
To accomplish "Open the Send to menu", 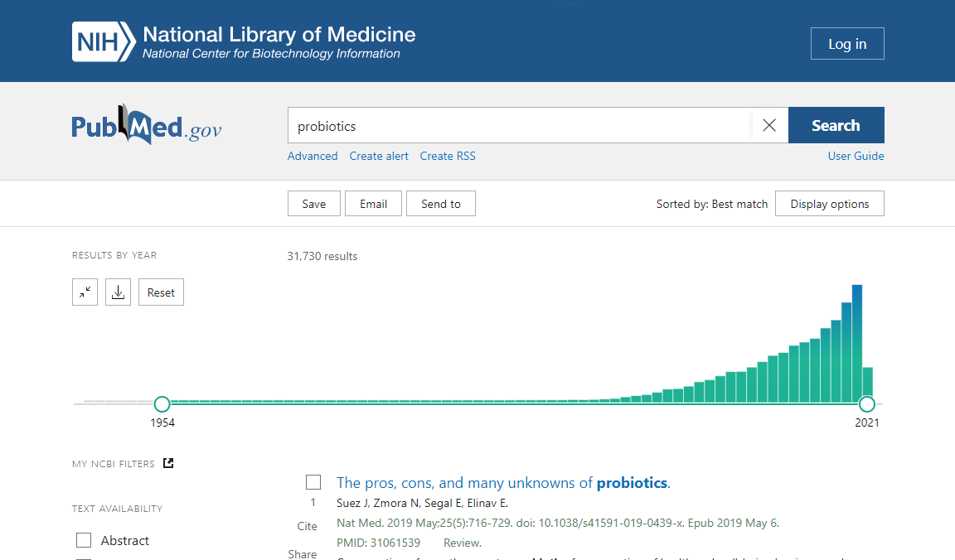I will (440, 204).
